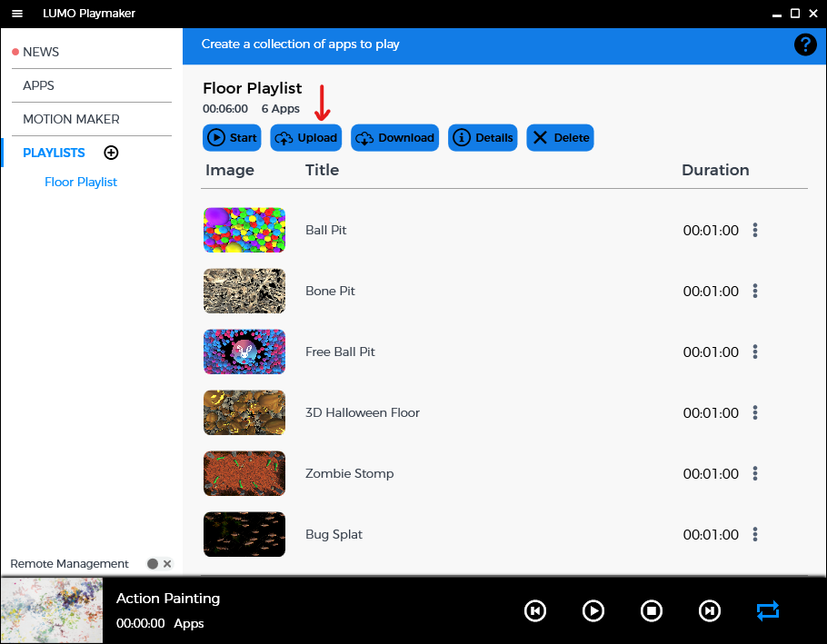Viewport: 827px width, 644px height.
Task: Play the current app
Action: (593, 610)
